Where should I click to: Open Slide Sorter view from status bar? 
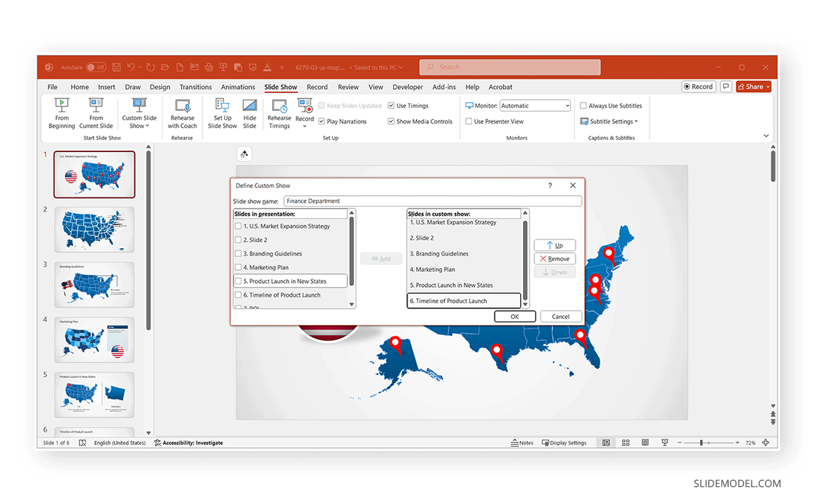625,442
